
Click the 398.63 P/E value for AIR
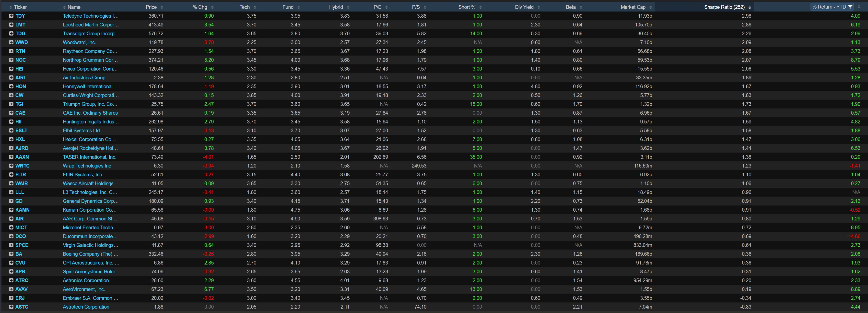click(381, 218)
